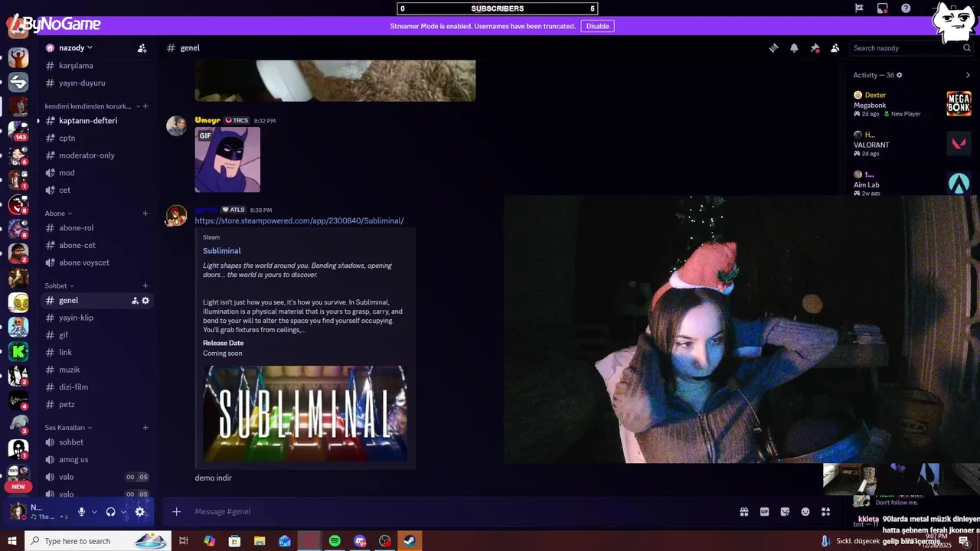Open Subliminal Steam store URL link
Image resolution: width=980 pixels, height=551 pixels.
point(299,221)
